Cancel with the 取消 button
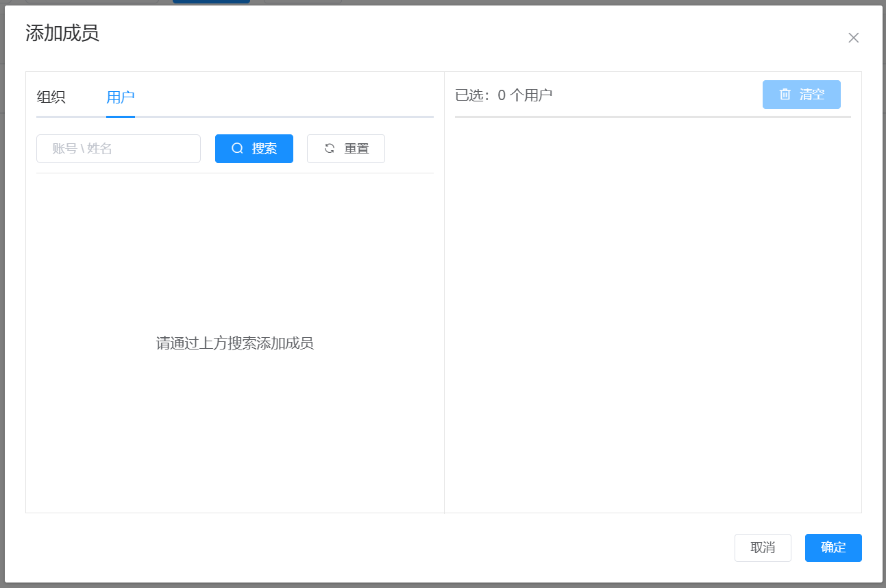886x588 pixels. [763, 548]
